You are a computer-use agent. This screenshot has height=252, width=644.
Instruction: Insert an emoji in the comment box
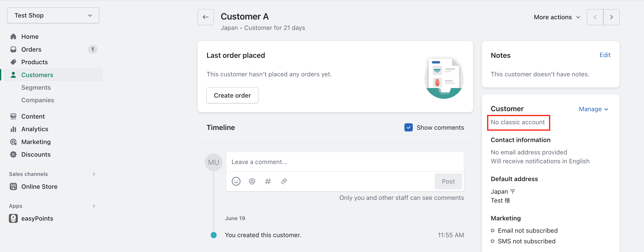coord(236,181)
